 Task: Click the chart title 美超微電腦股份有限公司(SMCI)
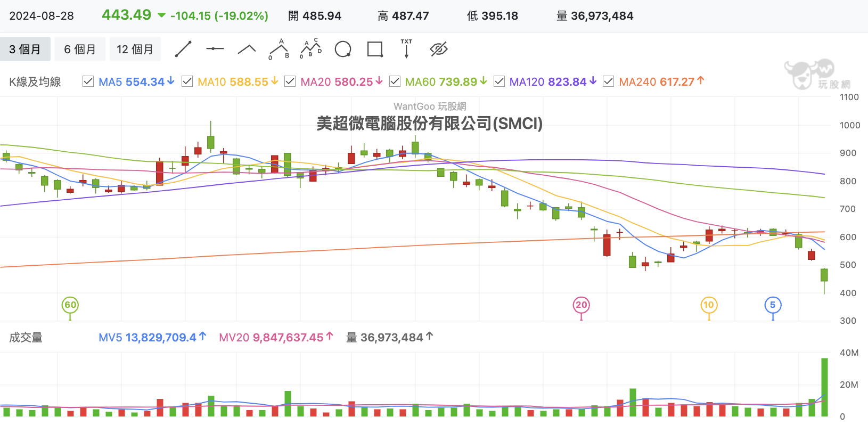click(430, 124)
